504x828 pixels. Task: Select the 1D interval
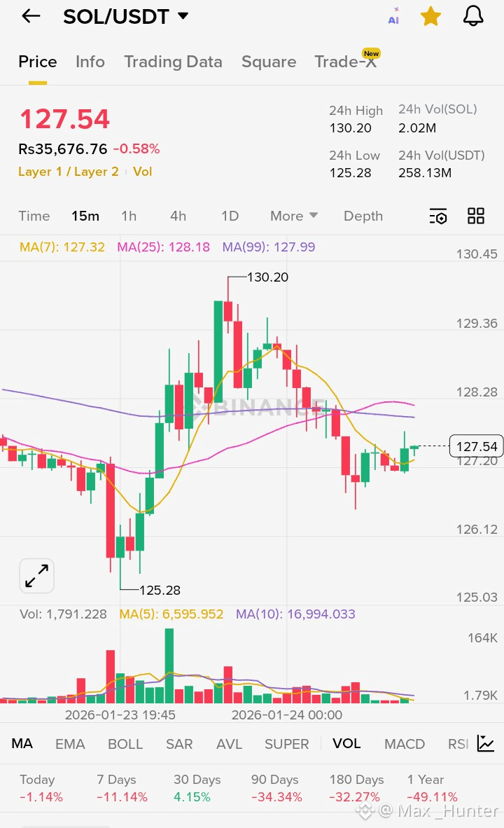click(230, 216)
